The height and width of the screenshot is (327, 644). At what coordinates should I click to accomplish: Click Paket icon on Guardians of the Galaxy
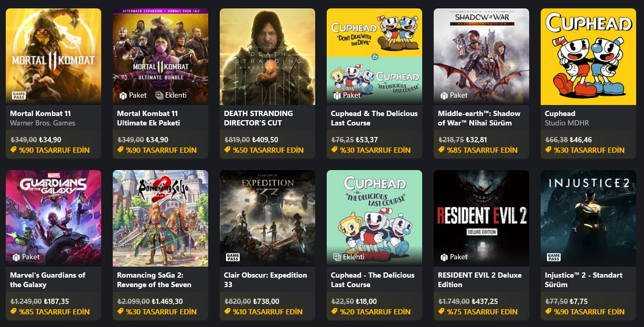point(16,257)
